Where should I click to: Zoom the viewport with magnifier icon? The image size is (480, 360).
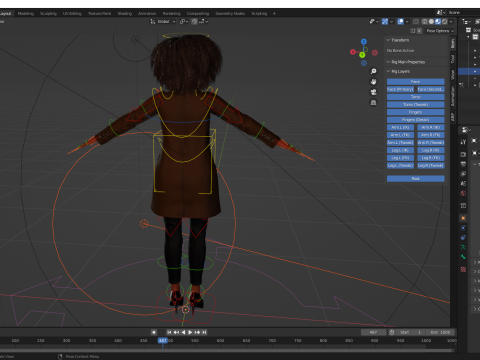click(374, 71)
